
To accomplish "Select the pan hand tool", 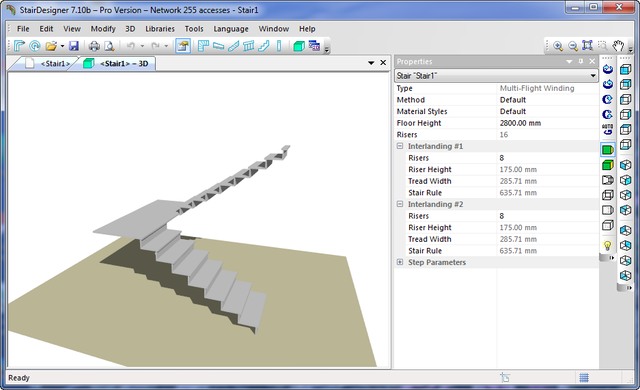I will click(618, 46).
